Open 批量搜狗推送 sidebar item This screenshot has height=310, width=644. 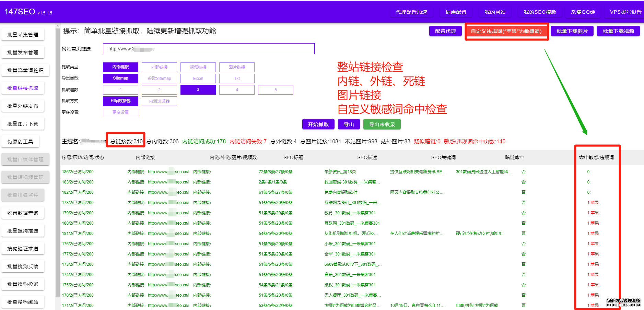23,231
